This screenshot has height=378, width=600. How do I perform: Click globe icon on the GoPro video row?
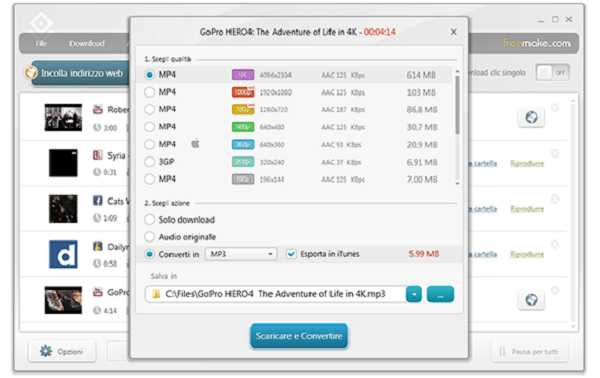coord(531,300)
